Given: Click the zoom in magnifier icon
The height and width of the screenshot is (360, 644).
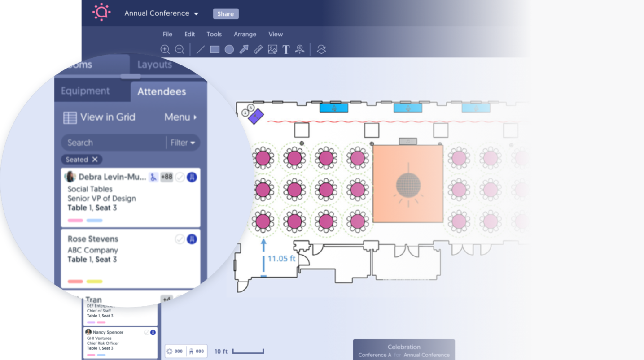Looking at the screenshot, I should tap(165, 49).
